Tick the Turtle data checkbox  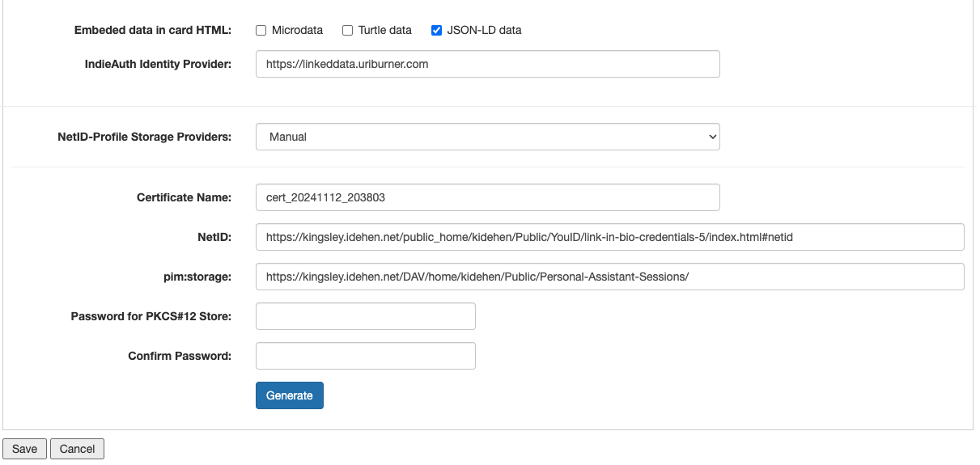pos(347,31)
